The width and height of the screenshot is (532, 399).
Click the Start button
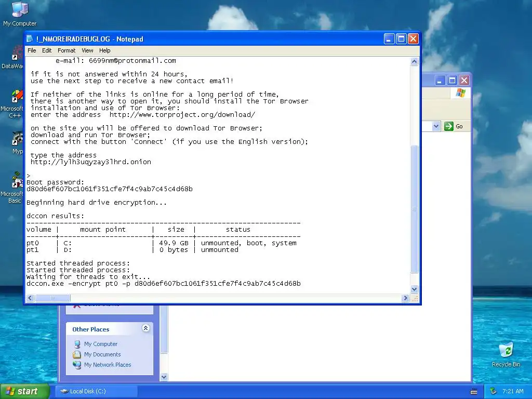(x=24, y=391)
